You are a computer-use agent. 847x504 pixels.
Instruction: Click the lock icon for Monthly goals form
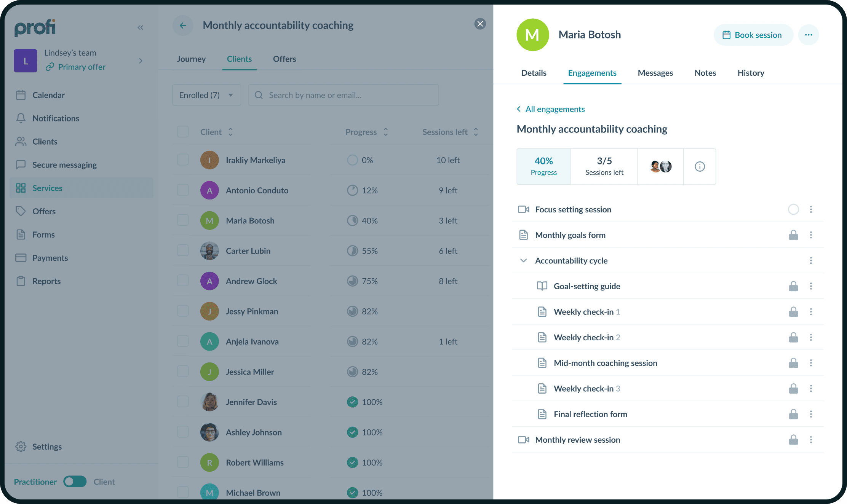click(x=793, y=235)
